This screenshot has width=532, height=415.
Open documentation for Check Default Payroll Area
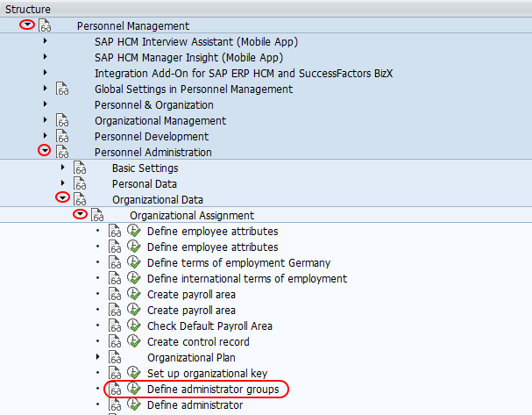coord(115,326)
